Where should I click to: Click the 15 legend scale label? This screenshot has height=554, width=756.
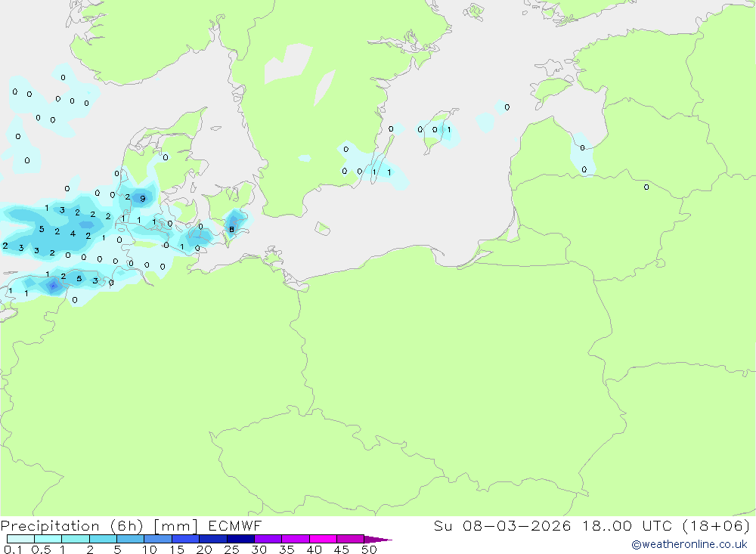177,549
